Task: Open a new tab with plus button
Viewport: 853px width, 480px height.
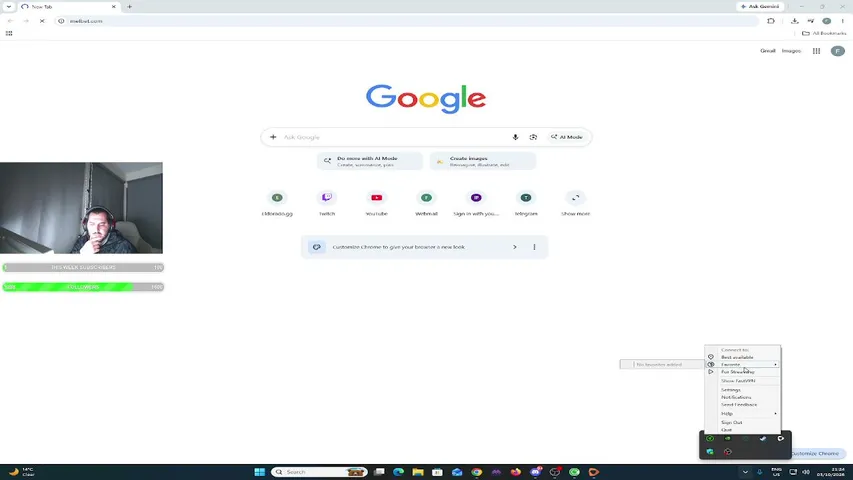Action: [129, 7]
